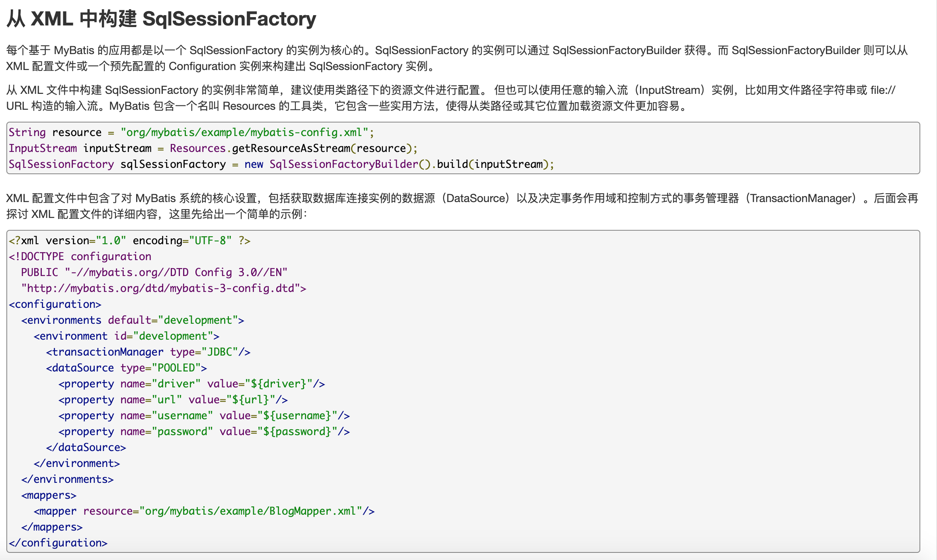Screen dimensions: 937x560
Task: Click the dataSource type="POOLED" line
Action: tap(126, 368)
